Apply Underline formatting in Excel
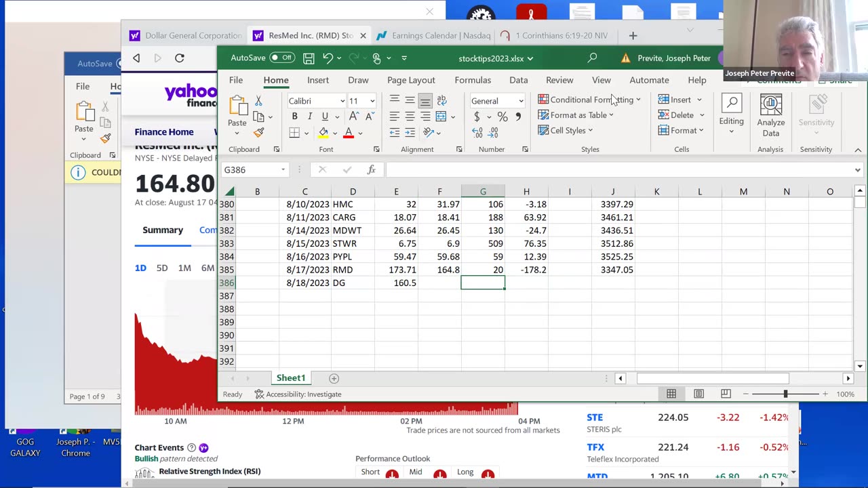868x488 pixels. (325, 117)
